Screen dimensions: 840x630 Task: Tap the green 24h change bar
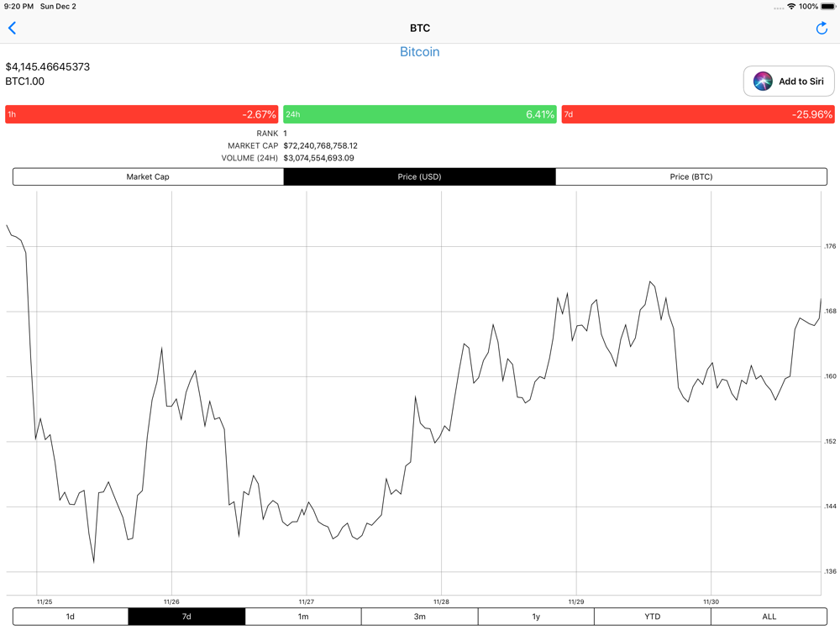[x=419, y=114]
